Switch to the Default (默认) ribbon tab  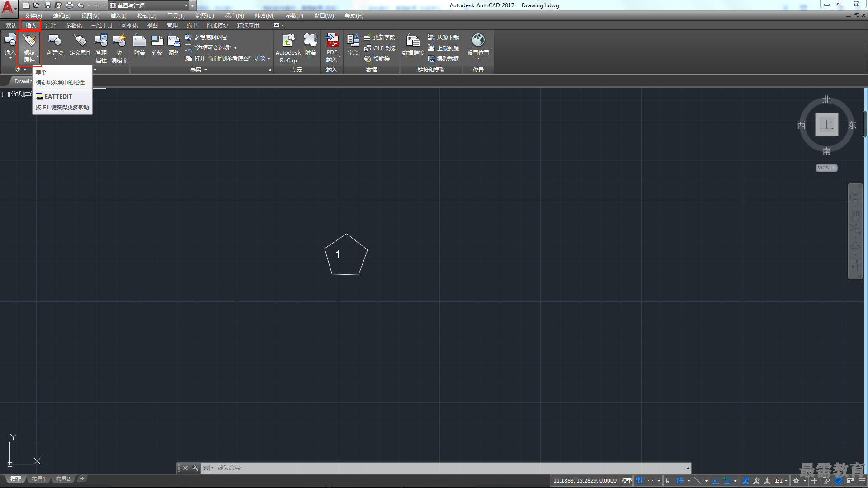point(11,26)
